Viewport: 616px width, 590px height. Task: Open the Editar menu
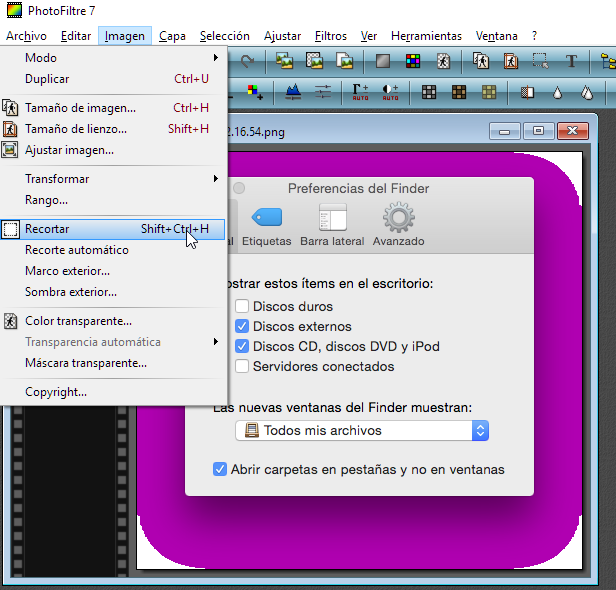(76, 36)
